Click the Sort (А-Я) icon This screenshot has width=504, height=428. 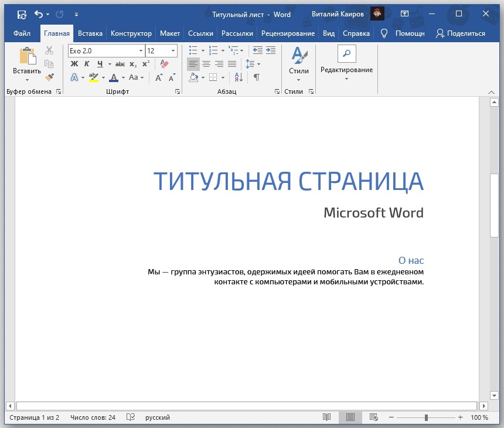pos(239,77)
